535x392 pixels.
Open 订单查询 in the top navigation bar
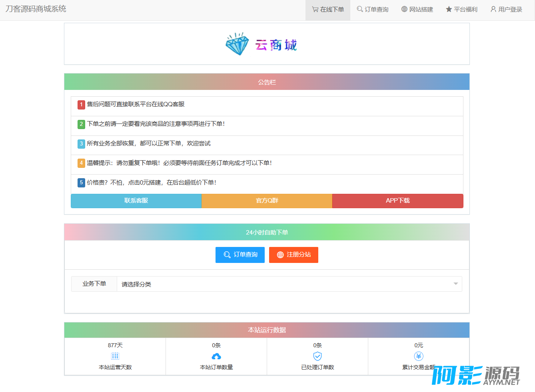(x=373, y=10)
